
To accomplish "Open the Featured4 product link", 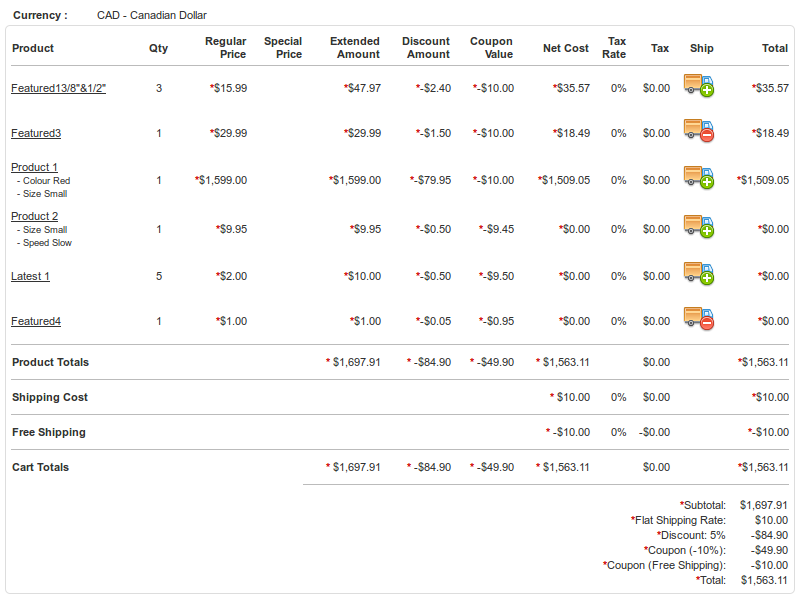I will point(36,321).
